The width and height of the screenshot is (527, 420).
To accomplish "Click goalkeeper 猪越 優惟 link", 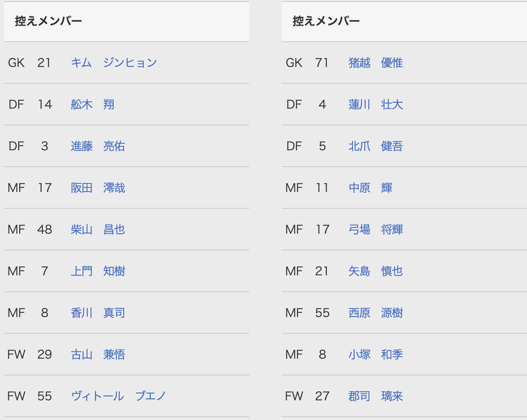I will [x=375, y=63].
